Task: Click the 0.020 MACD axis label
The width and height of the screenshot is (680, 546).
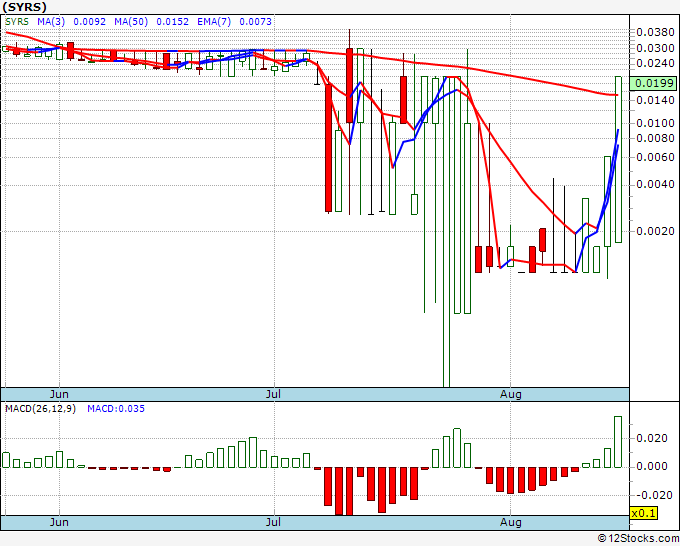Action: [652, 438]
